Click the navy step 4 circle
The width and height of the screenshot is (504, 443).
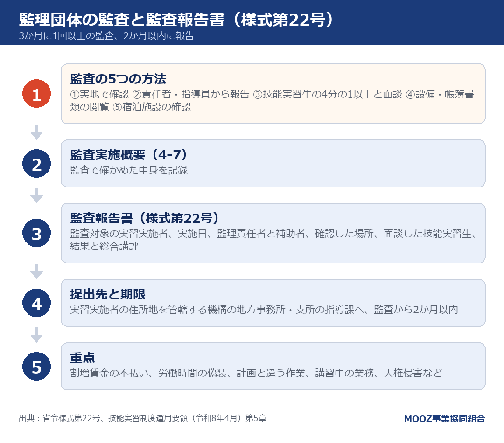pyautogui.click(x=37, y=303)
